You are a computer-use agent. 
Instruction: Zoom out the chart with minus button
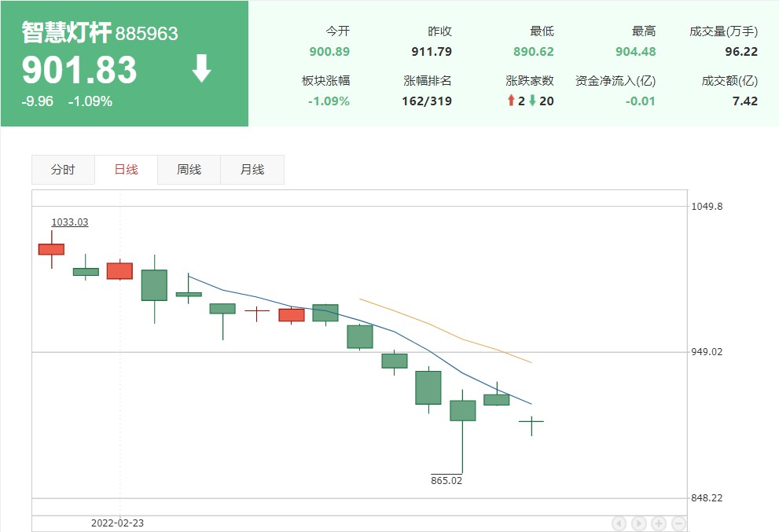point(678,523)
